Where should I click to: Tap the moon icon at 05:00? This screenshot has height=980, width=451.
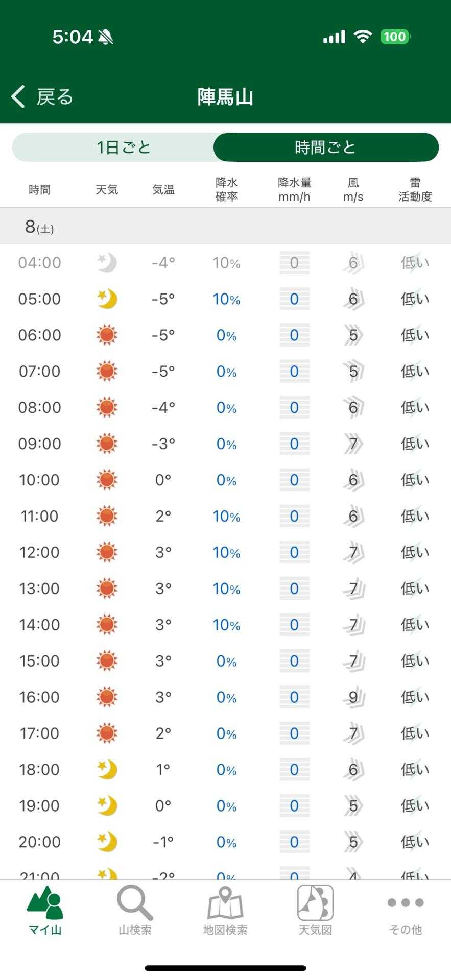pos(107,299)
